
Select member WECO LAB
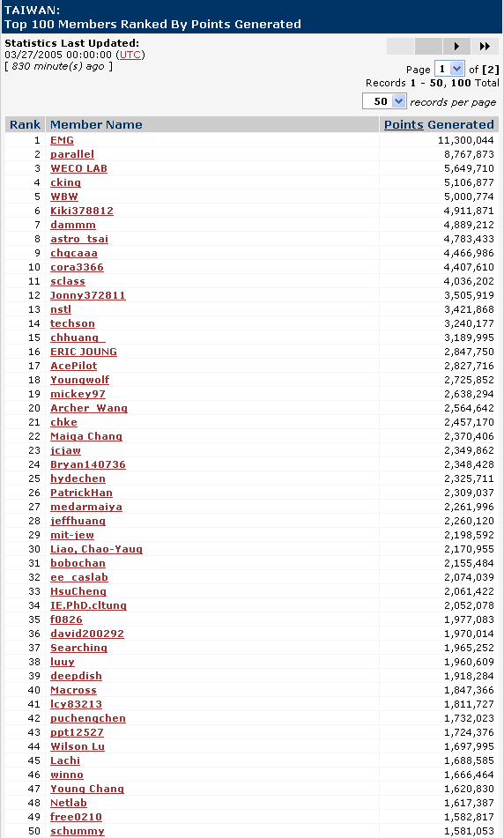coord(78,168)
